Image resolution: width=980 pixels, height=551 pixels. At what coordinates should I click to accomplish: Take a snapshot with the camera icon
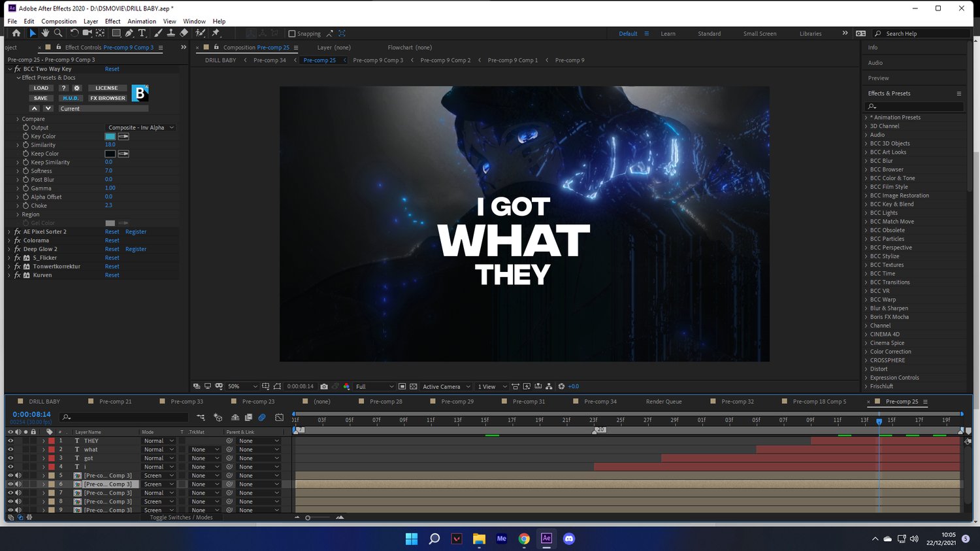click(x=324, y=386)
